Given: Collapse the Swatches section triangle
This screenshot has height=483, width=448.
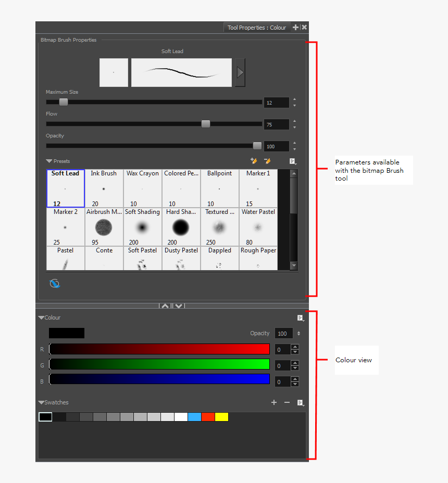Looking at the screenshot, I should coord(41,402).
